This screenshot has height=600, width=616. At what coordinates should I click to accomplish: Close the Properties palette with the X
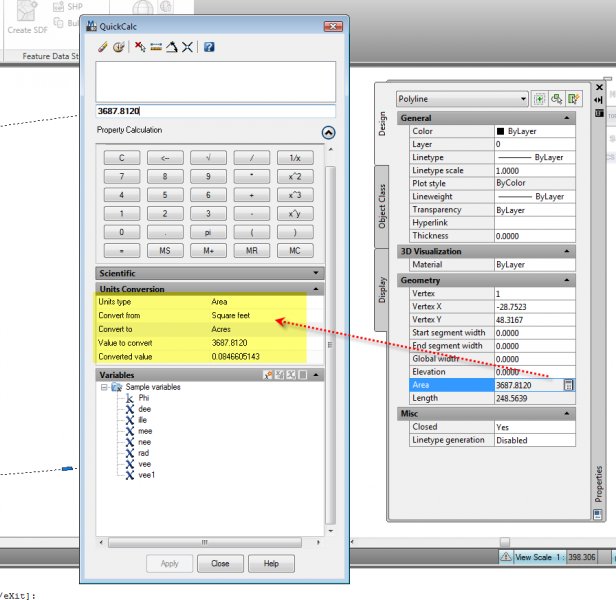(x=599, y=87)
